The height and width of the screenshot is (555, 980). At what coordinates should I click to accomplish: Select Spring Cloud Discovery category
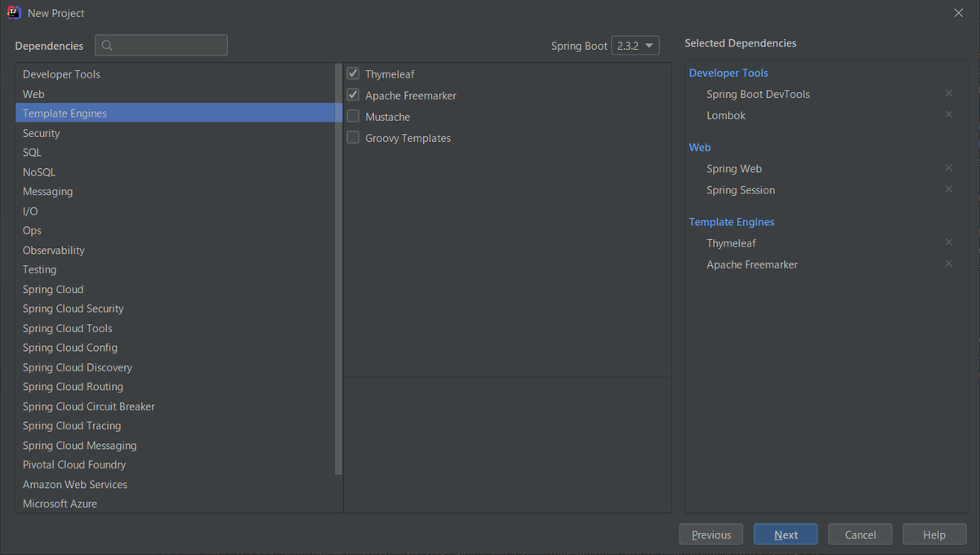point(175,367)
